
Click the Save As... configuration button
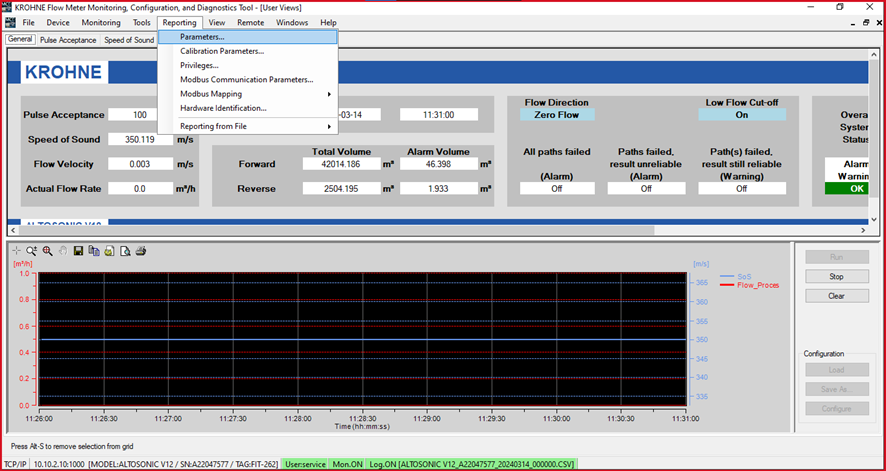pyautogui.click(x=837, y=389)
